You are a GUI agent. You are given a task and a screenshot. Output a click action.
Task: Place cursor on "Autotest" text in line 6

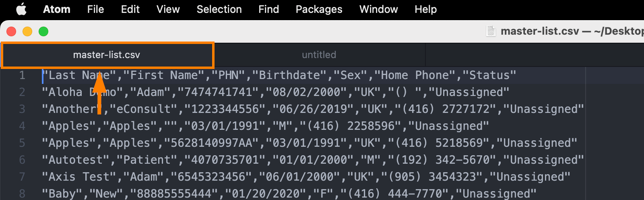coord(76,160)
